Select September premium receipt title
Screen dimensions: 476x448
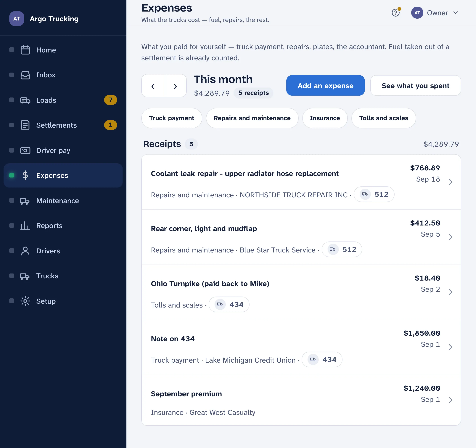[x=186, y=394]
